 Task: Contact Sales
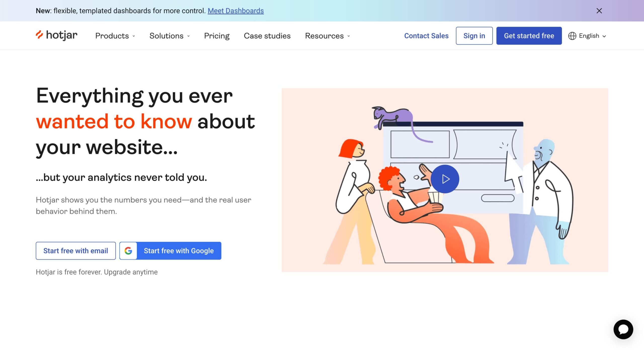pos(426,36)
